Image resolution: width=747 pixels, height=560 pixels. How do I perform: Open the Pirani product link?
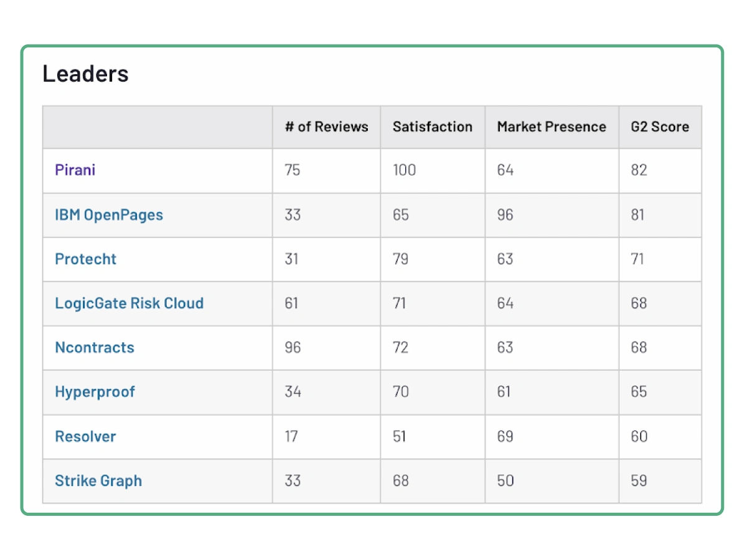pyautogui.click(x=75, y=170)
